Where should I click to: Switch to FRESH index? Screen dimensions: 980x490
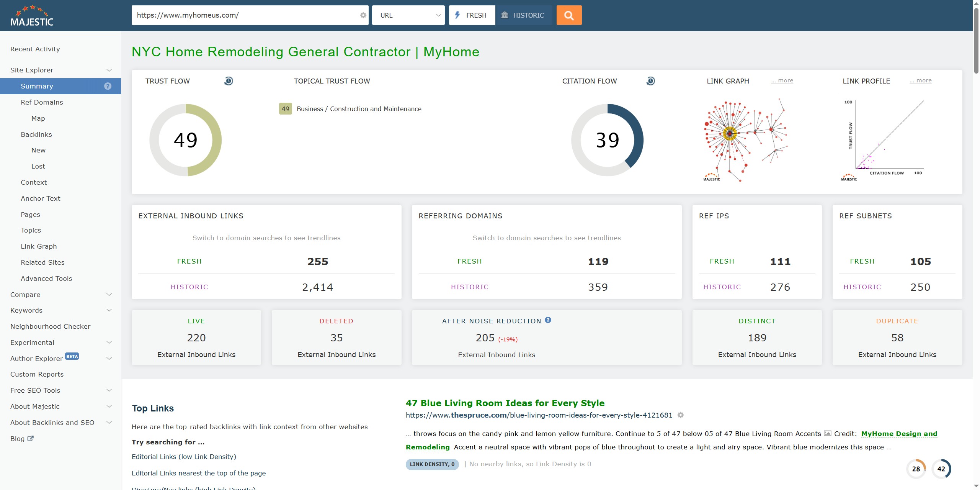coord(472,15)
